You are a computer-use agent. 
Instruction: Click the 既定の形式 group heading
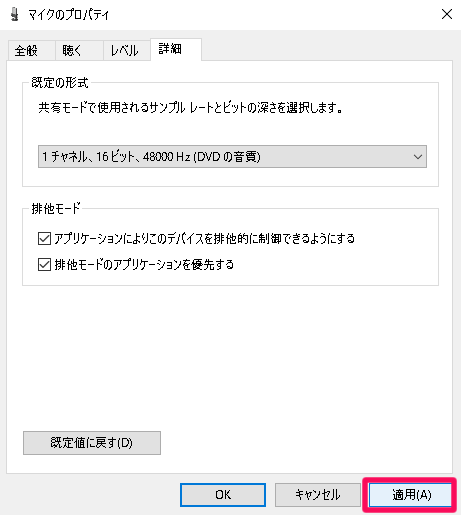pyautogui.click(x=60, y=83)
